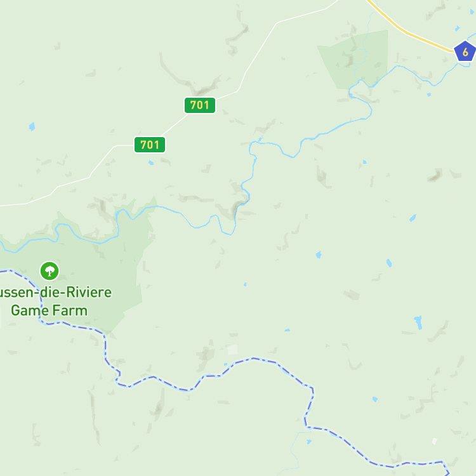Click the small lake west of the 701 shields

click(x=32, y=126)
